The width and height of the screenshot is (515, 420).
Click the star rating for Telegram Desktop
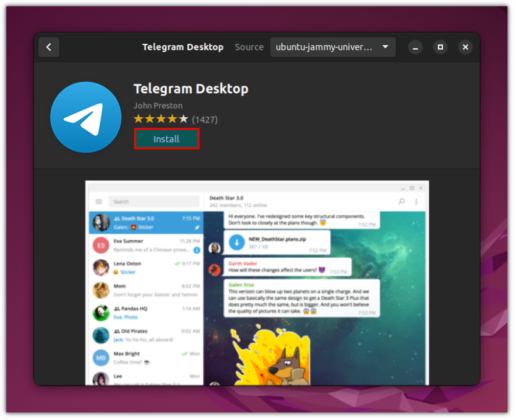161,119
